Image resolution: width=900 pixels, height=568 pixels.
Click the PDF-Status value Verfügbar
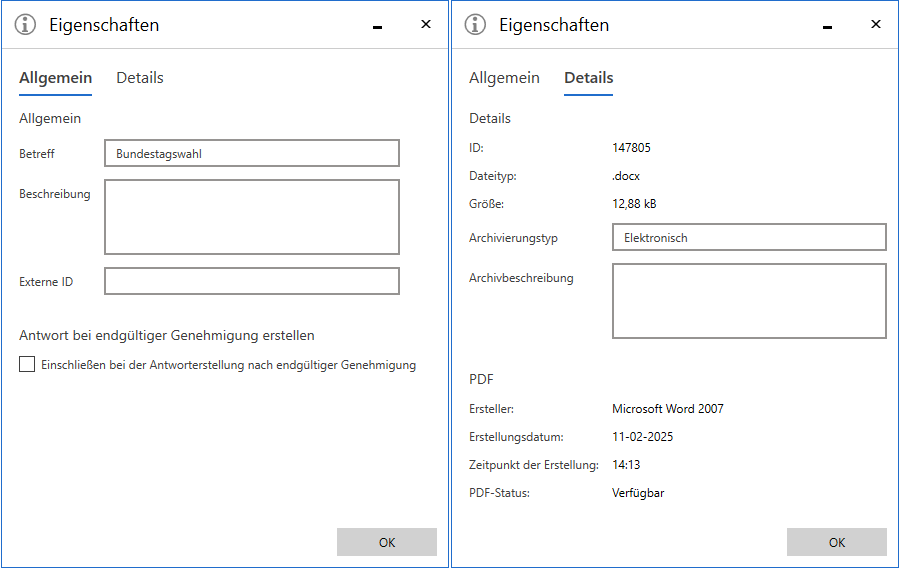pyautogui.click(x=638, y=493)
